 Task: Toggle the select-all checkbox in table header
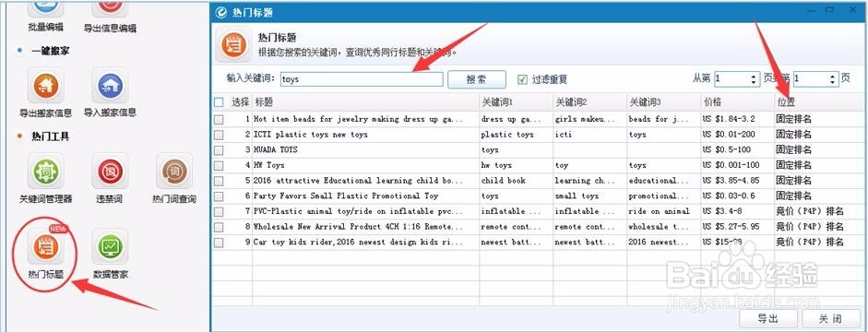tap(219, 101)
